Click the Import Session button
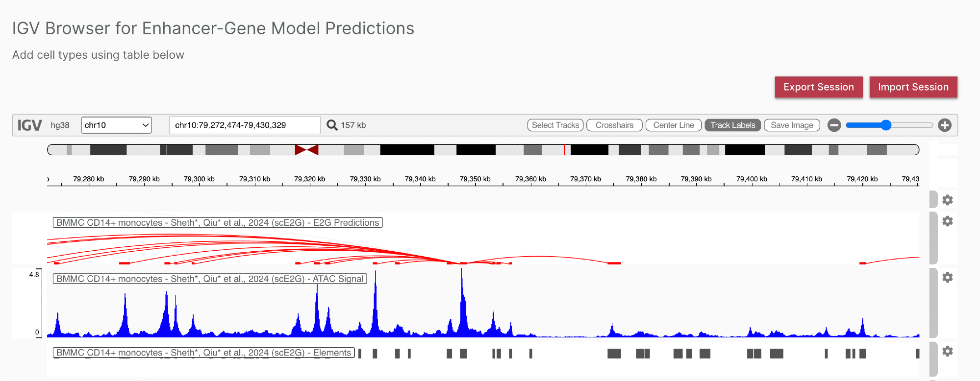This screenshot has width=980, height=381. pos(913,87)
